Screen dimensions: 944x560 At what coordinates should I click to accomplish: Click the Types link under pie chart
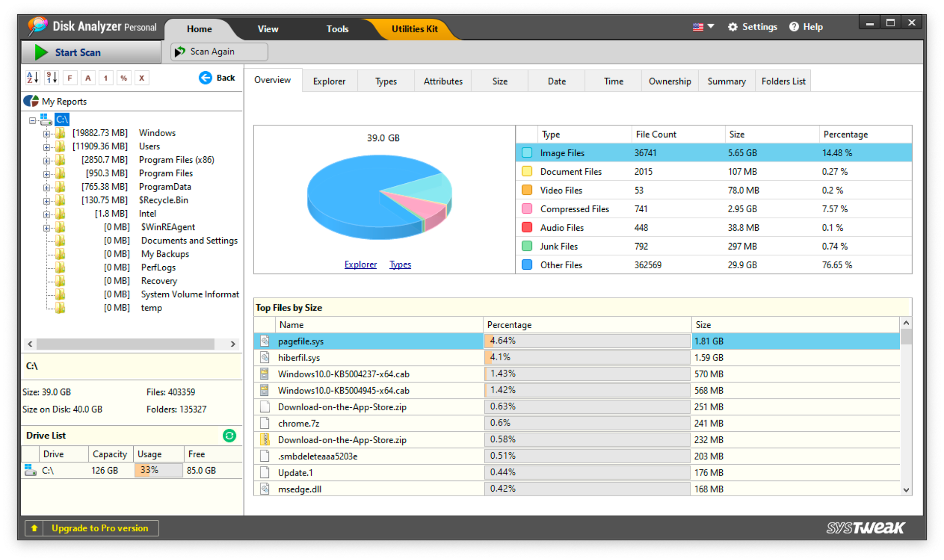[x=400, y=264]
